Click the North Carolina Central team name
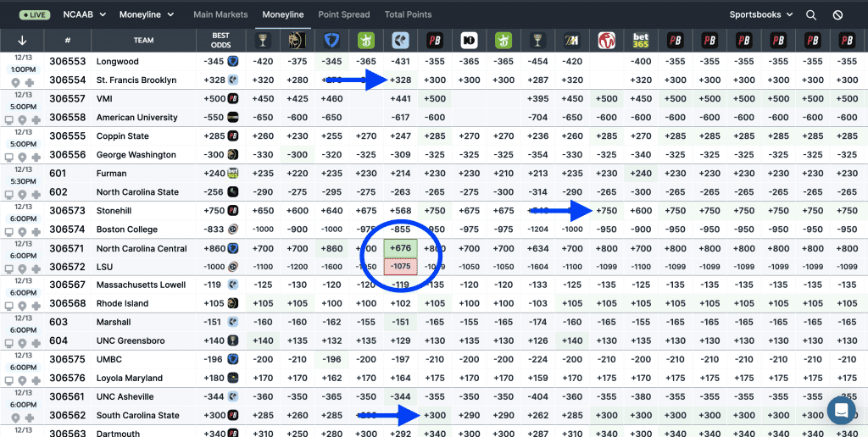Image resolution: width=868 pixels, height=437 pixels. pyautogui.click(x=142, y=248)
